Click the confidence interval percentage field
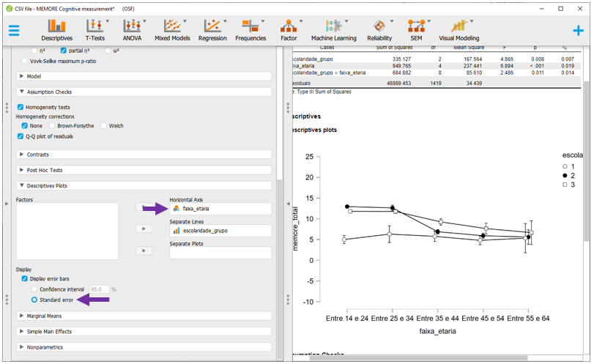Image resolution: width=594 pixels, height=364 pixels. (x=98, y=289)
